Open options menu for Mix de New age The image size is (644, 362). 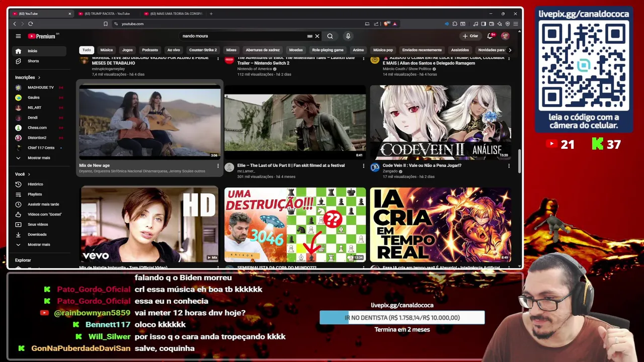pyautogui.click(x=218, y=165)
